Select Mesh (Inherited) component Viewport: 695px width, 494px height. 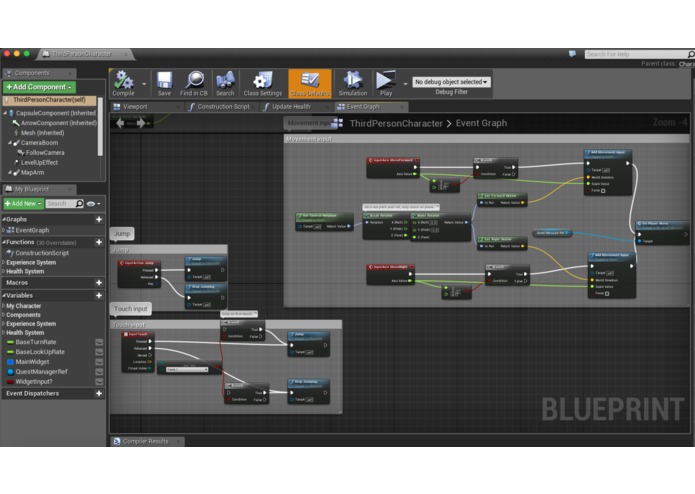(42, 133)
